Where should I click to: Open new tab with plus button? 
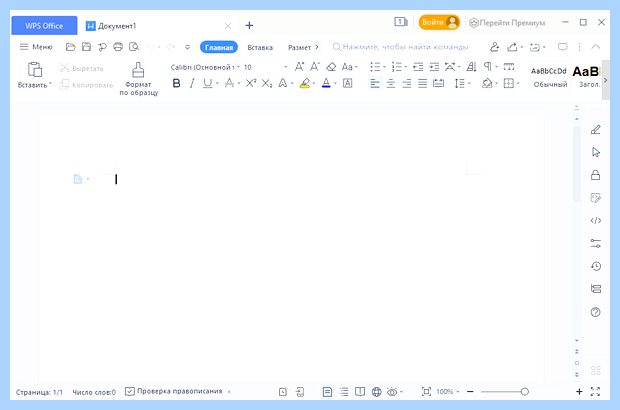249,26
